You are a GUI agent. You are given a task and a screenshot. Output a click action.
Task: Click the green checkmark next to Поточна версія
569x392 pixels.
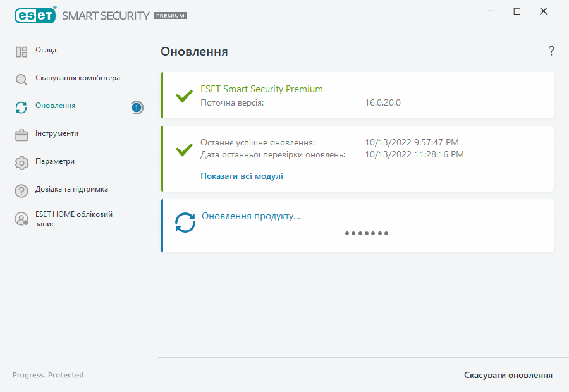click(184, 96)
